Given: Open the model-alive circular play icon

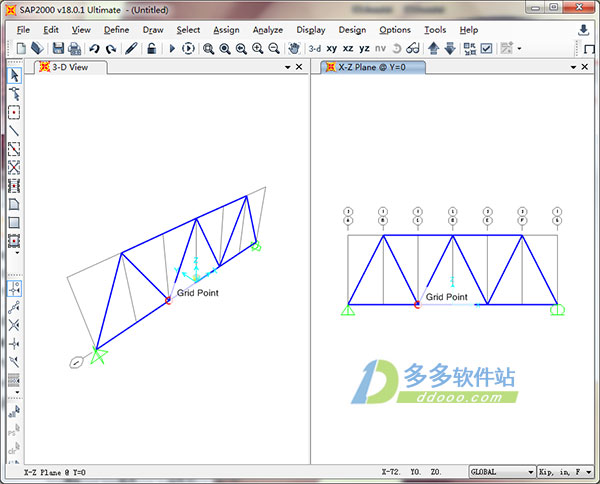Looking at the screenshot, I should click(188, 49).
